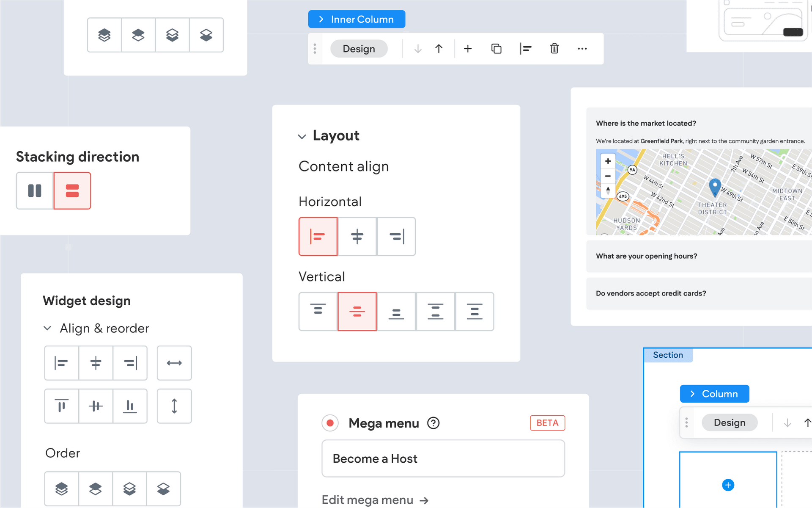Click the trash delete icon in the Inner Column toolbar
The height and width of the screenshot is (508, 812).
(554, 49)
